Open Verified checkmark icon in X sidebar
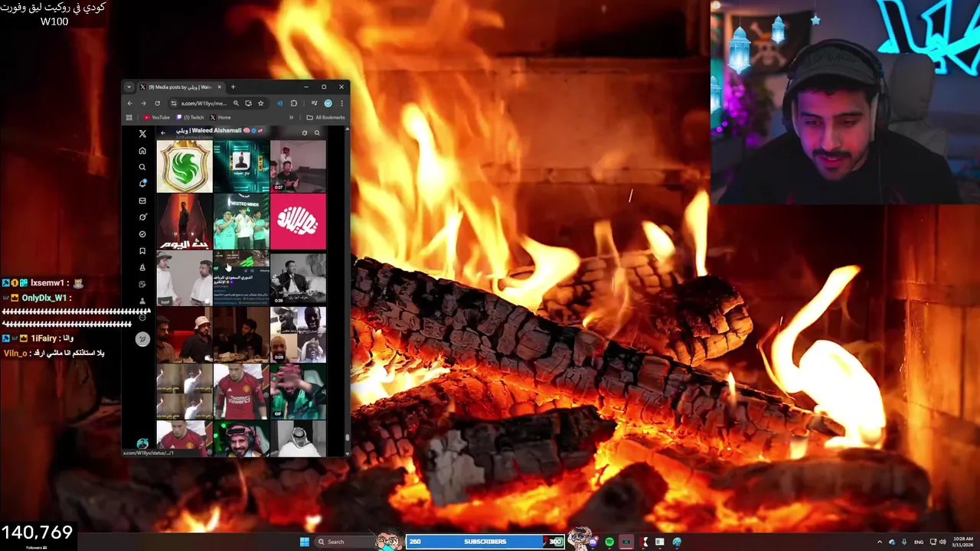This screenshot has height=551, width=980. pyautogui.click(x=142, y=234)
